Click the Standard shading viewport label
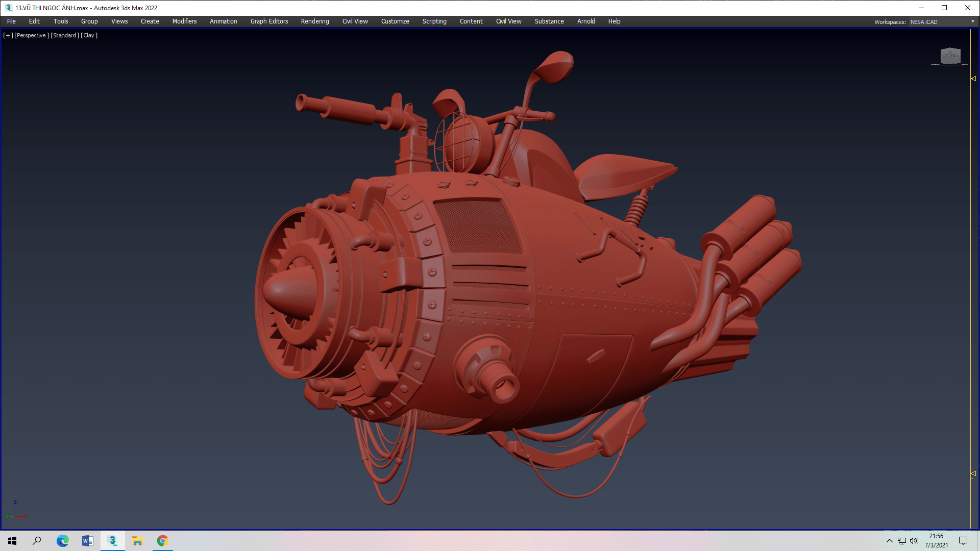 [65, 35]
